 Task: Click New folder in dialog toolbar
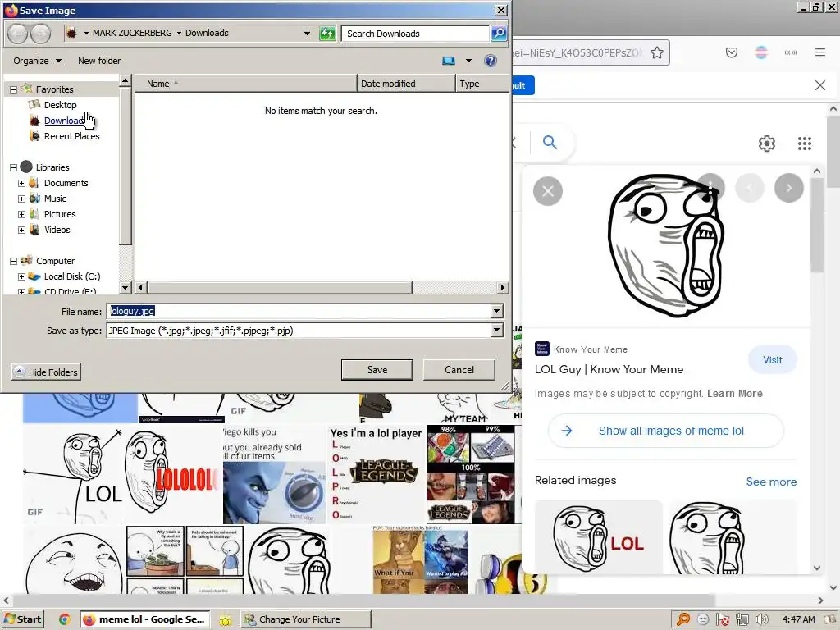(x=99, y=61)
